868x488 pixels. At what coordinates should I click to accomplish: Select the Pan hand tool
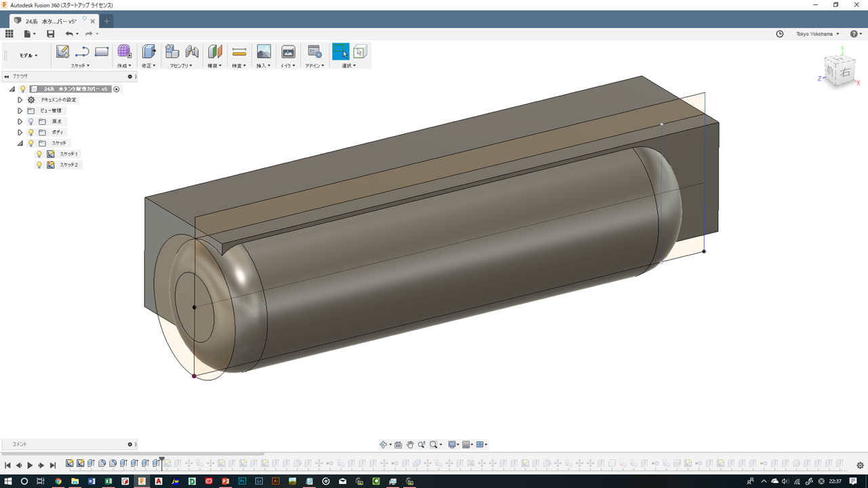pyautogui.click(x=410, y=445)
